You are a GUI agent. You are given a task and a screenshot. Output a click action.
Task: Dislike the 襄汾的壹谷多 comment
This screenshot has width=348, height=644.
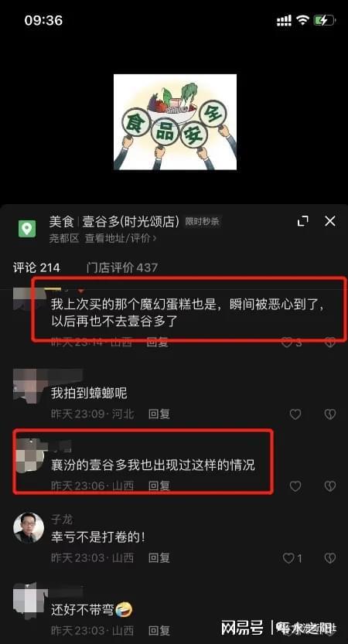[330, 486]
